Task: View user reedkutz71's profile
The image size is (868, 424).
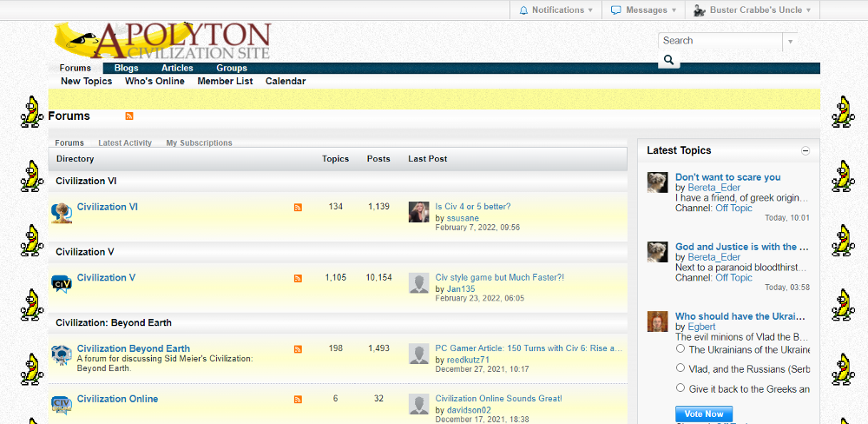Action: pos(469,360)
